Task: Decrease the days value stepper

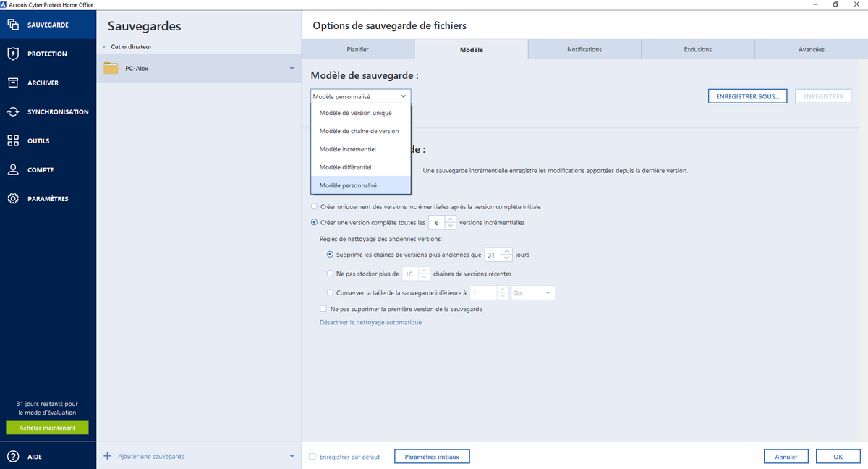Action: pos(506,258)
